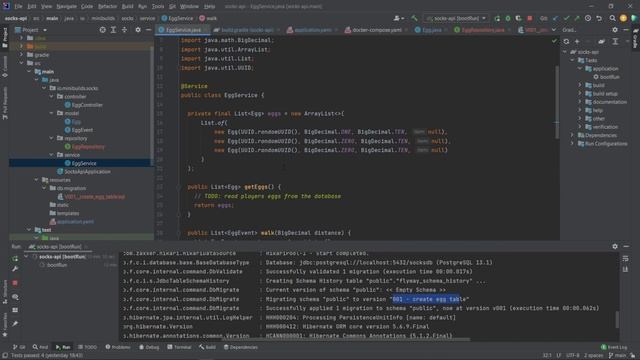Click the plus icon in Gradle panel

(577, 41)
